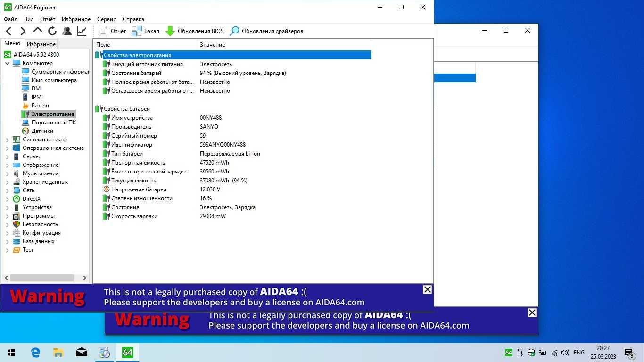The image size is (644, 362).
Task: Click the ENG language indicator
Action: pos(579,353)
